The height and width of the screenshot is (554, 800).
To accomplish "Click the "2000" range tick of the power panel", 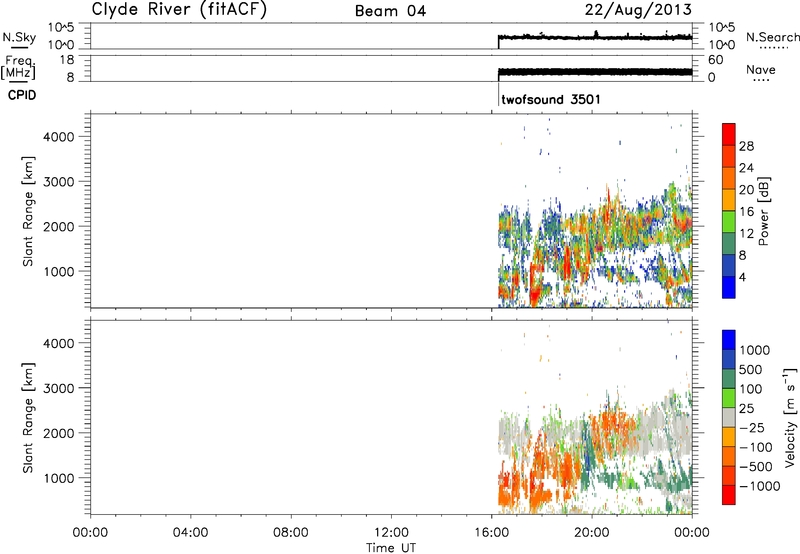I will tap(59, 226).
